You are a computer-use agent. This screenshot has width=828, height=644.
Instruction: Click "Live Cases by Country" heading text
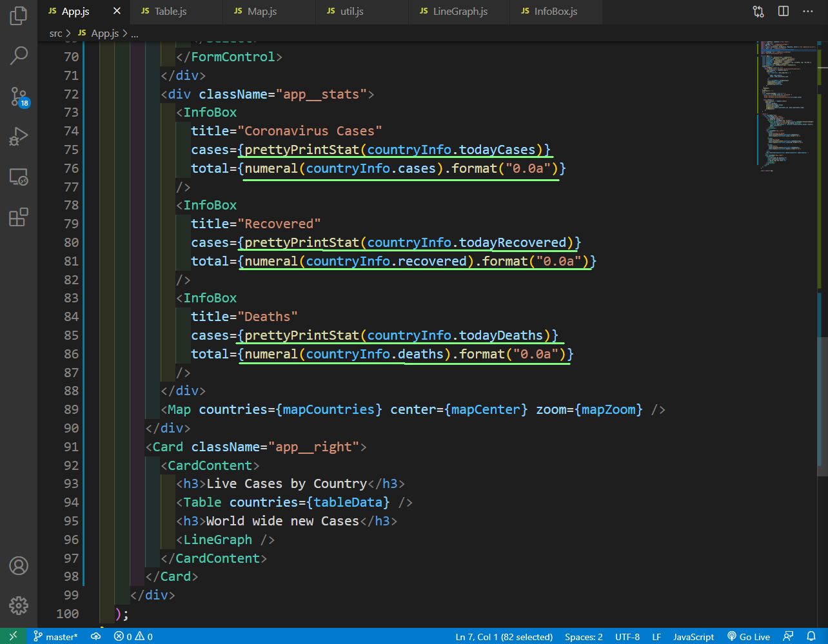click(286, 483)
